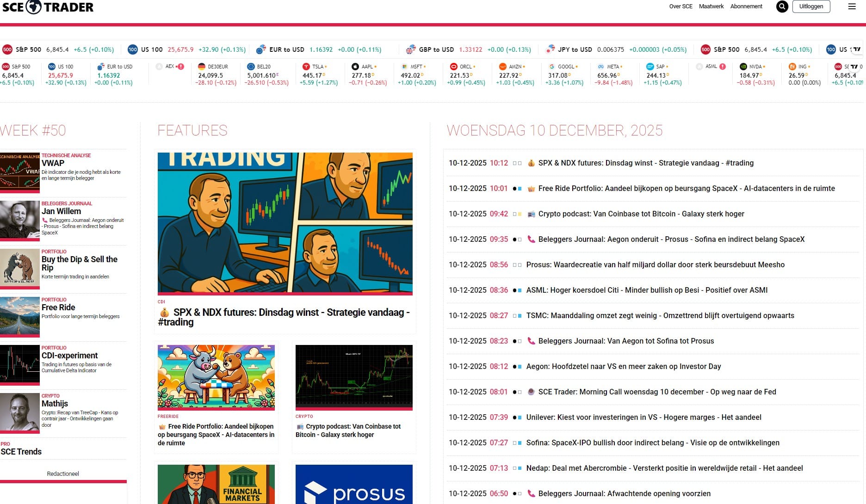Open the hamburger navigation menu
This screenshot has height=504, width=866.
click(x=851, y=6)
